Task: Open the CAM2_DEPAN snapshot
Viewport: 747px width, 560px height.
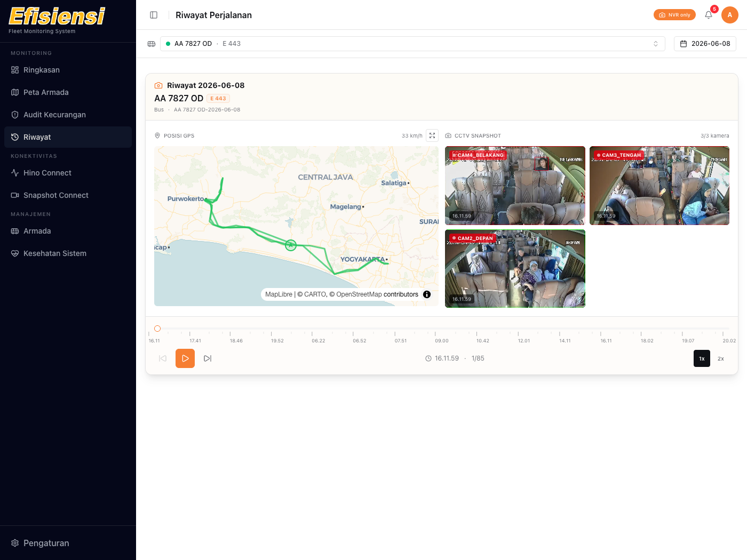Action: (515, 269)
